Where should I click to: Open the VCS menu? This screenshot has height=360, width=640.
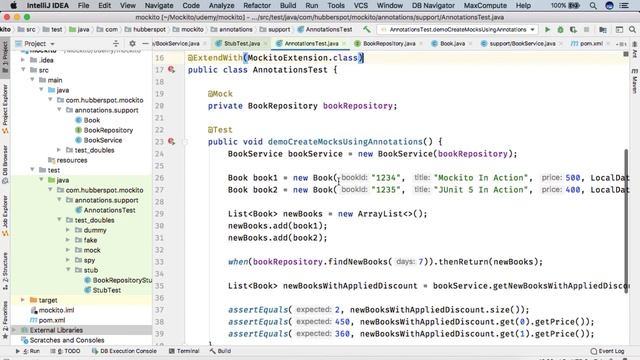tap(360, 6)
